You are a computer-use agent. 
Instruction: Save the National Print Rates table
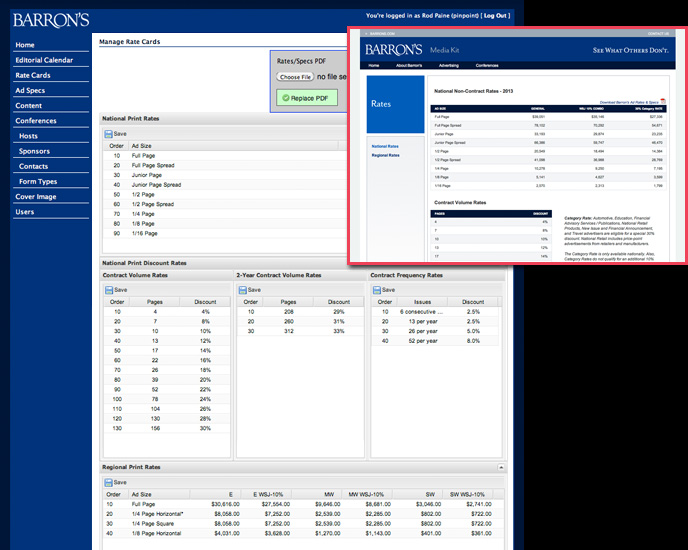pos(115,133)
